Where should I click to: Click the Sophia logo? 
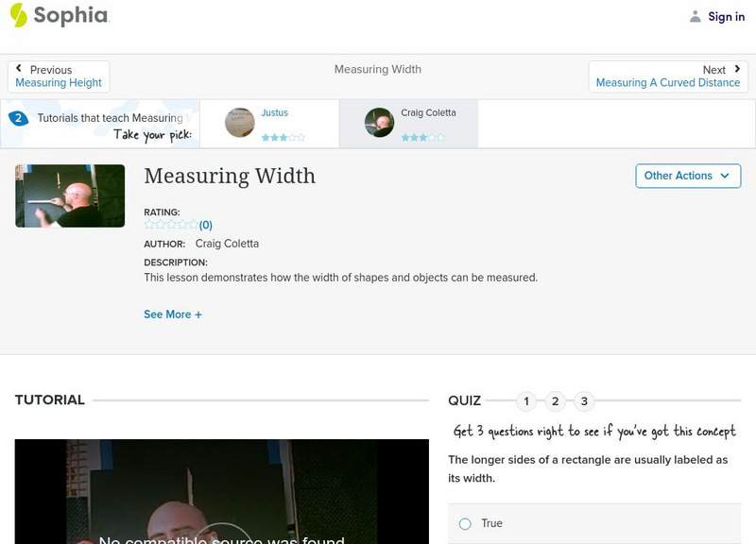55,16
